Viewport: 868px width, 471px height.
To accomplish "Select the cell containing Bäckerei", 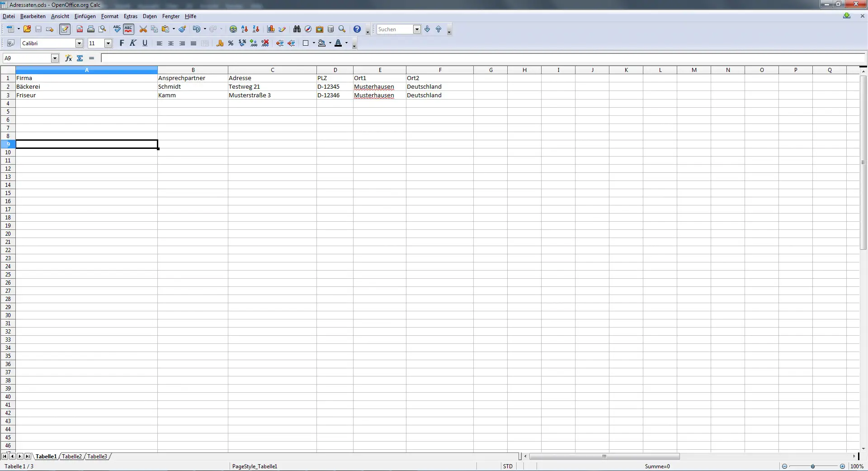I will tap(86, 87).
